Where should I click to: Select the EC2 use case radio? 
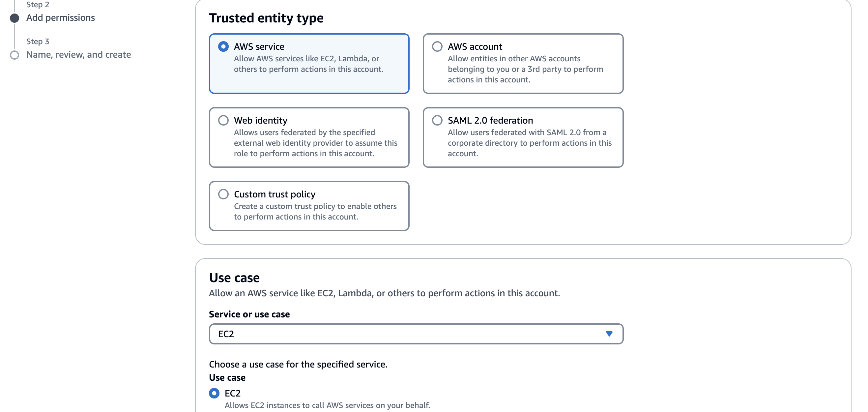[x=214, y=393]
